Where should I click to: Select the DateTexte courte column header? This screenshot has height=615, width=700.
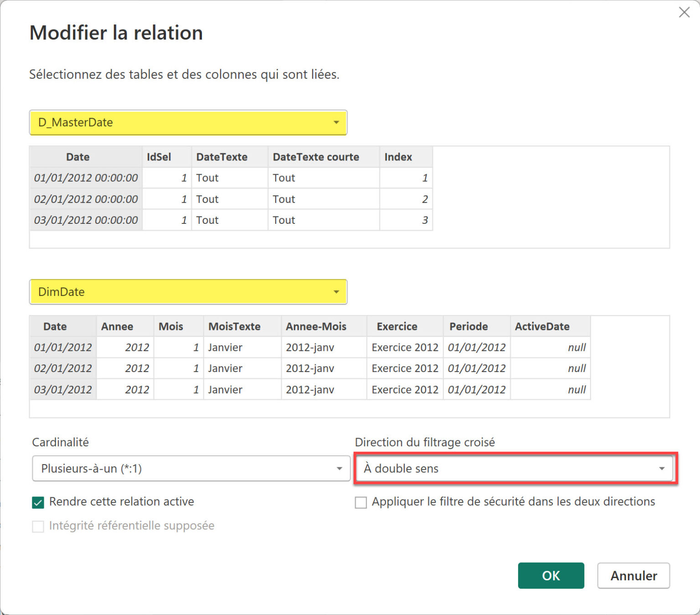(315, 156)
